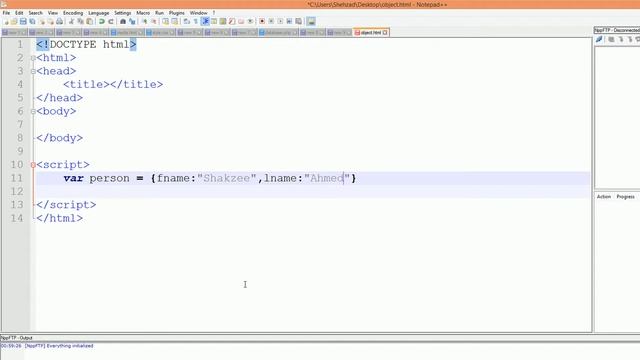Collapse the script fold marker on line 10

(33, 165)
